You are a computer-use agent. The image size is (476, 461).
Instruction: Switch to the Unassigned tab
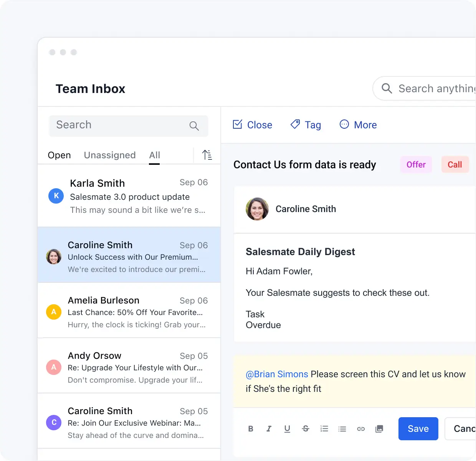pyautogui.click(x=110, y=155)
